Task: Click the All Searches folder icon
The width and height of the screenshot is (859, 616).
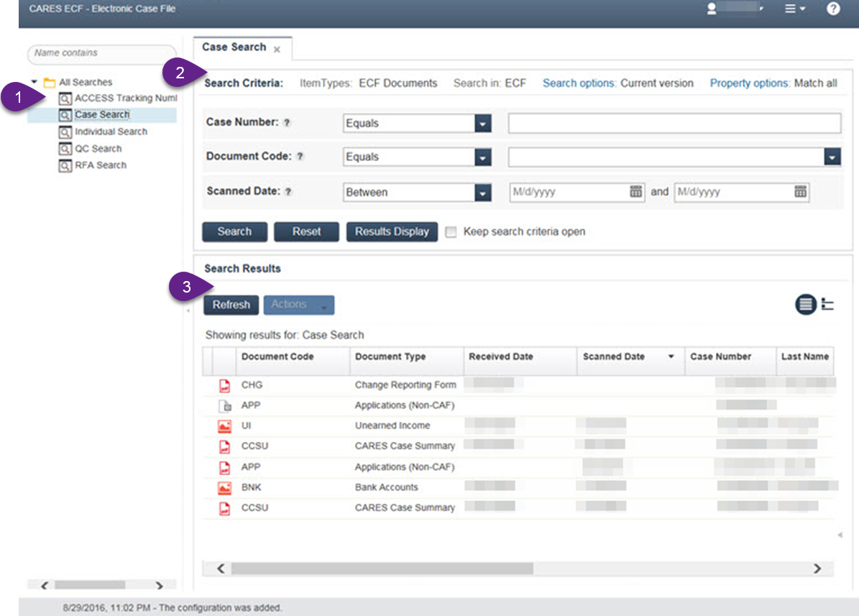Action: click(50, 82)
